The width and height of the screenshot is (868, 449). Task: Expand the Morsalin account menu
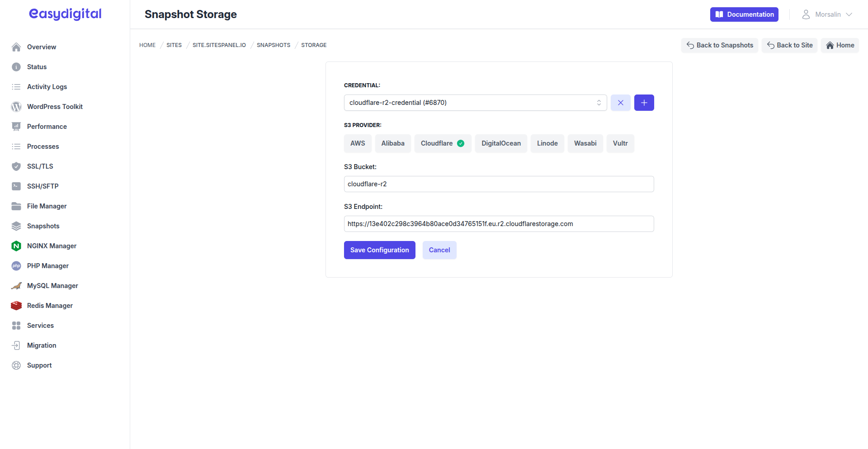click(x=827, y=14)
